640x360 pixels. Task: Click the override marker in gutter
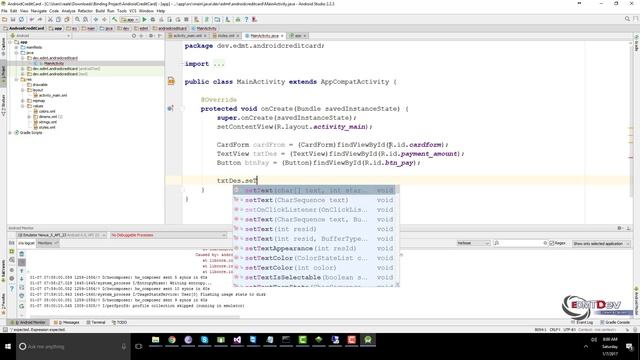170,109
